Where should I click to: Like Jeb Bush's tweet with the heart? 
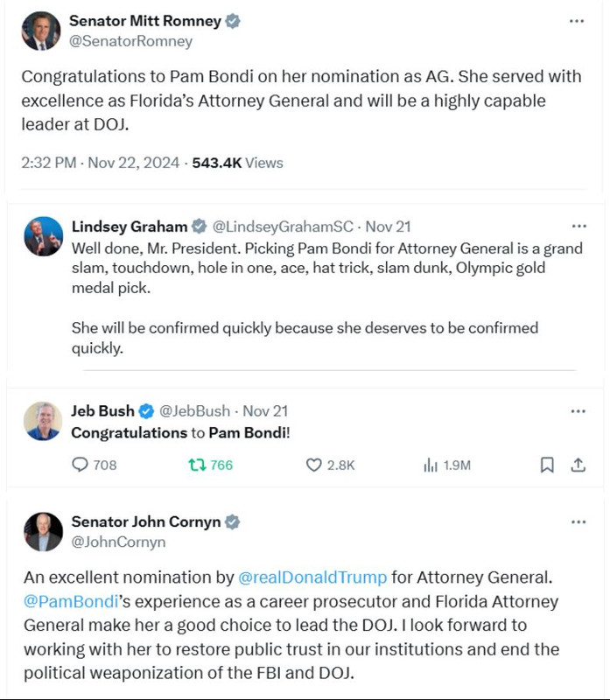point(314,465)
